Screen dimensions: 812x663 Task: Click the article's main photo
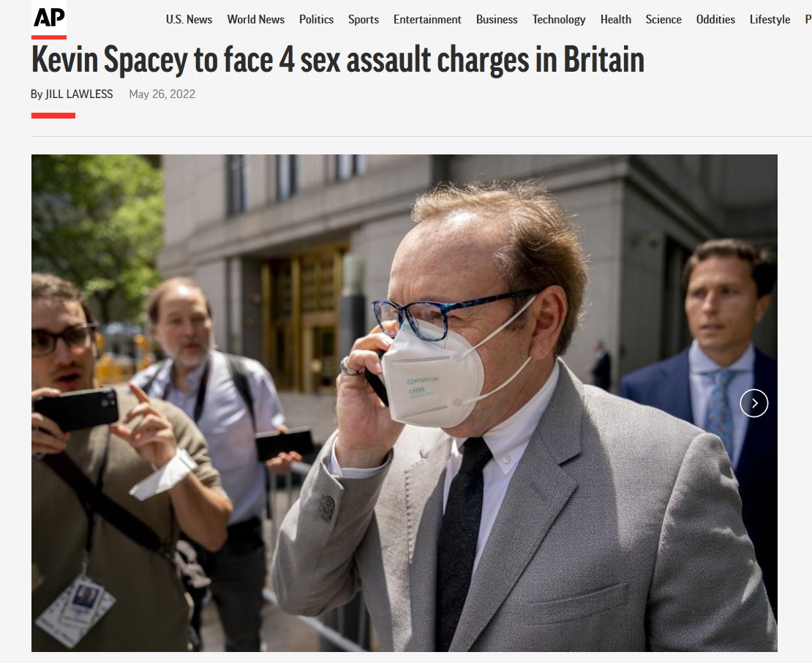(405, 403)
